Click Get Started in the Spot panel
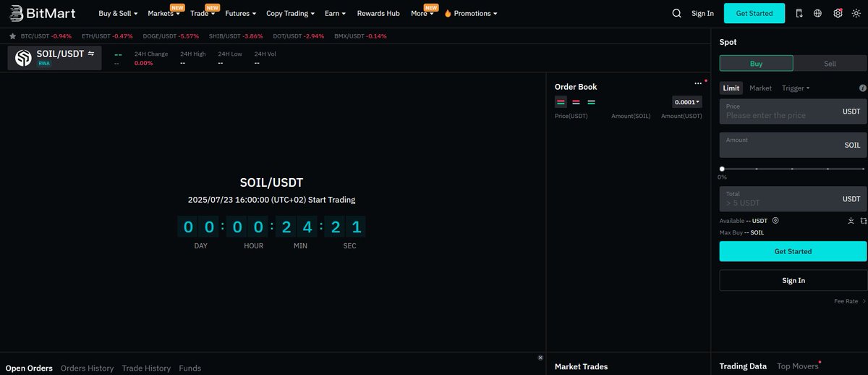Viewport: 868px width, 375px height. pyautogui.click(x=793, y=251)
